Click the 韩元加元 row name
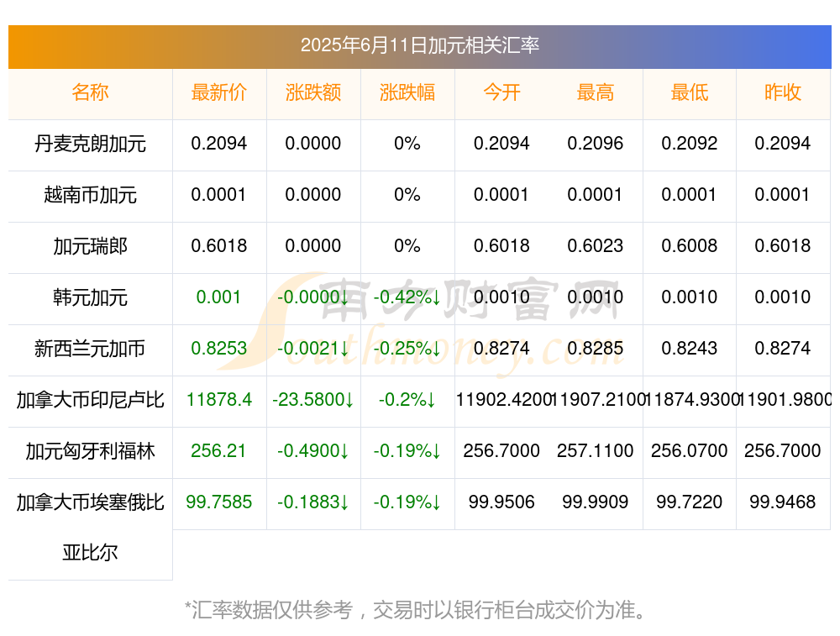Screen dimensions: 840x636 coord(90,297)
